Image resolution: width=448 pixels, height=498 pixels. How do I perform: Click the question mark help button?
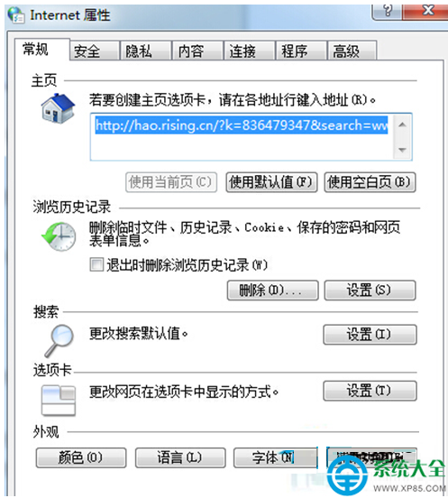[387, 12]
